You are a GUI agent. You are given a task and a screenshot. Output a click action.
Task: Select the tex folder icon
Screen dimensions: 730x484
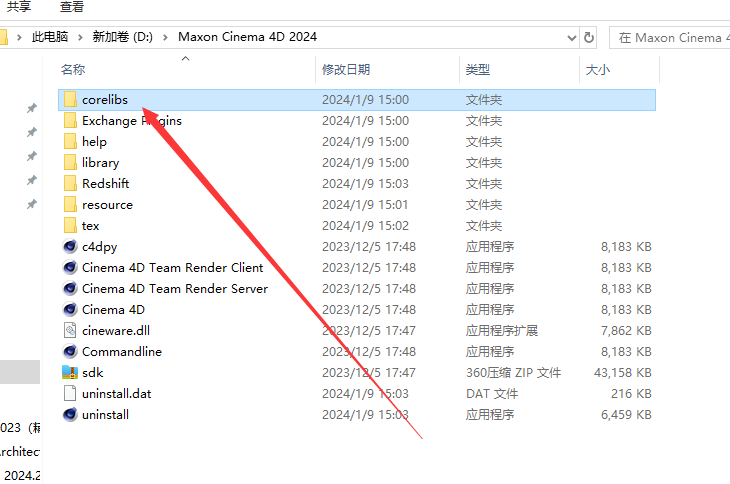(70, 226)
